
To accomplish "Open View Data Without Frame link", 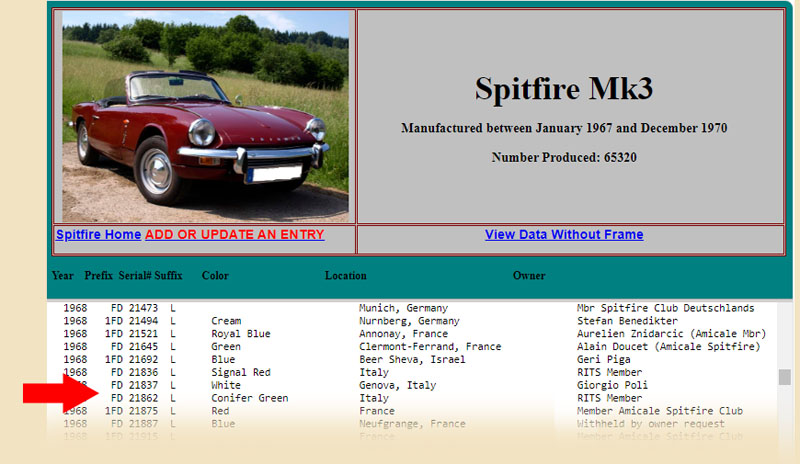I will [564, 235].
